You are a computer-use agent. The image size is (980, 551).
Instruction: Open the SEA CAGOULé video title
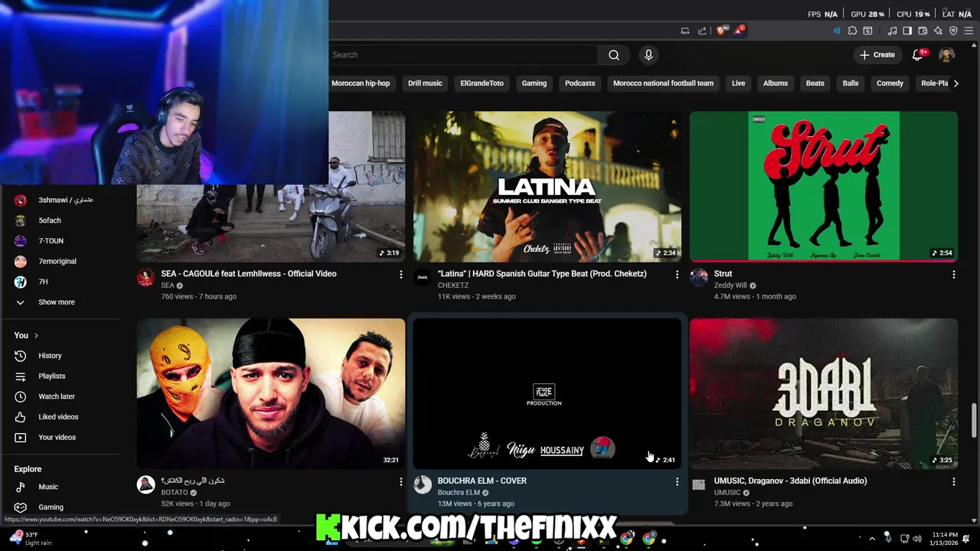(248, 273)
